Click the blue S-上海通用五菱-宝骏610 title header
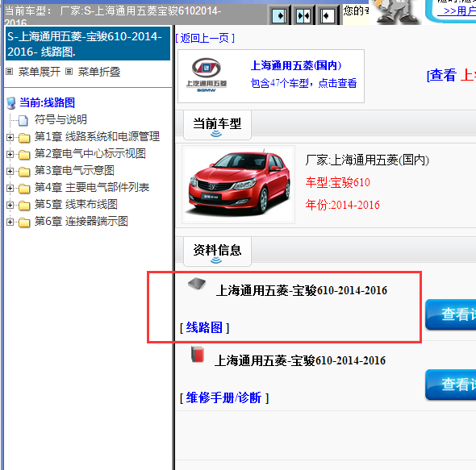Viewport: 476px width, 470px height. 88,44
